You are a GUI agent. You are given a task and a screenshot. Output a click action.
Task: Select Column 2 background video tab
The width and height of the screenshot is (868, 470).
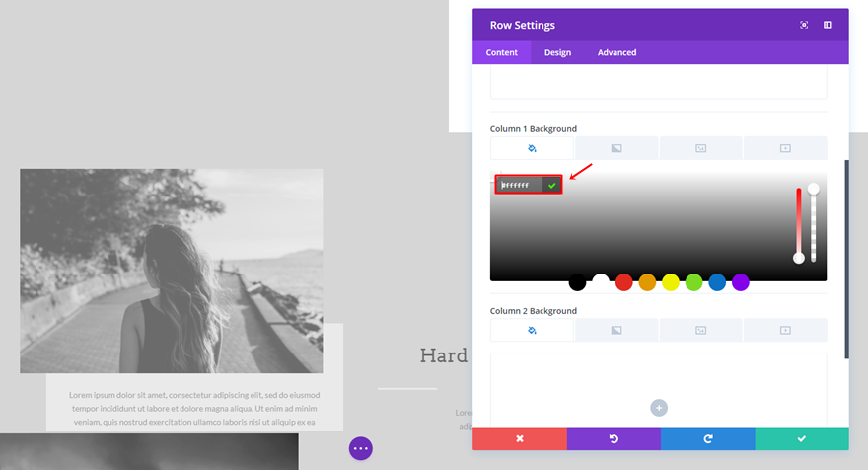[x=785, y=331]
